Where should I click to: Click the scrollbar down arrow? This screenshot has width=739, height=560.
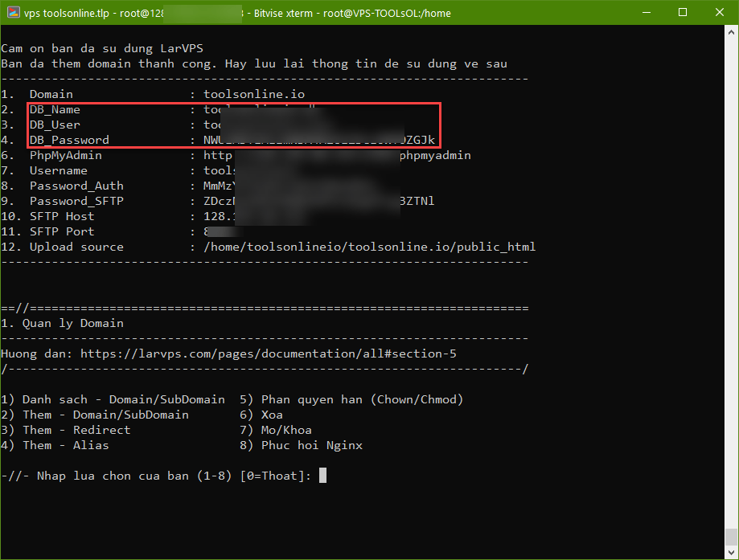[731, 552]
